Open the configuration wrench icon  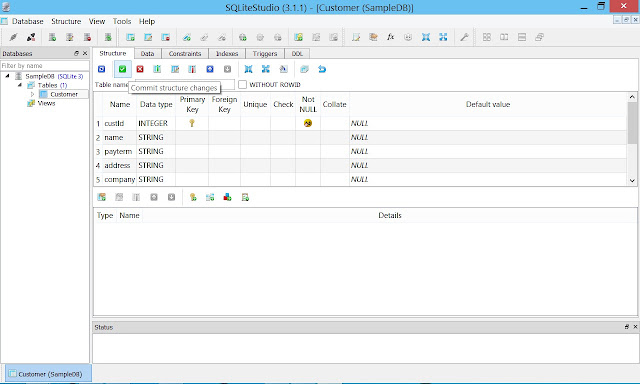pos(464,37)
